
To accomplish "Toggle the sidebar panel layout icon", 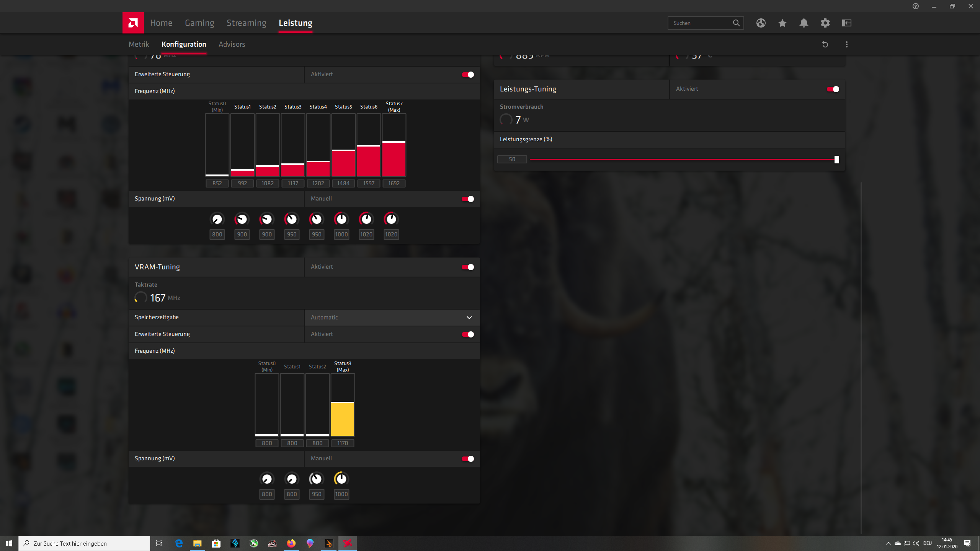I will click(846, 23).
